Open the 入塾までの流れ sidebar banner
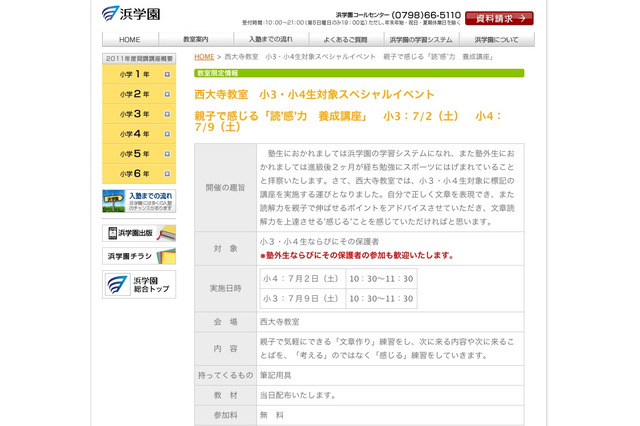640x426 pixels. click(x=139, y=201)
